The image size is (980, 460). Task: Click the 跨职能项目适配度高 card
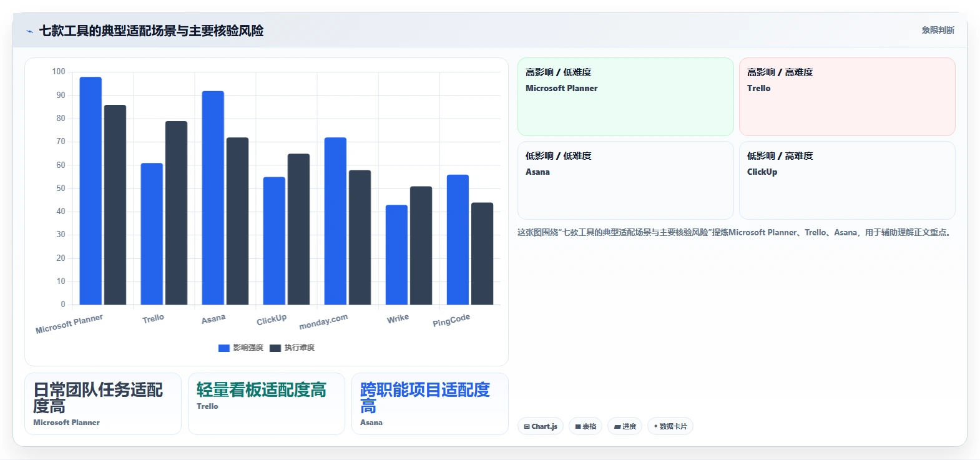pyautogui.click(x=430, y=404)
